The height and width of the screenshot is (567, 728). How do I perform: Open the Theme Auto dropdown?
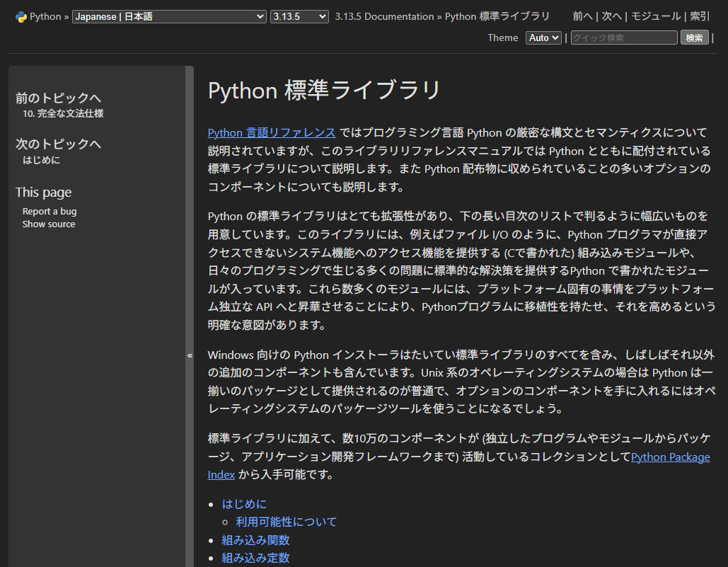(x=543, y=38)
